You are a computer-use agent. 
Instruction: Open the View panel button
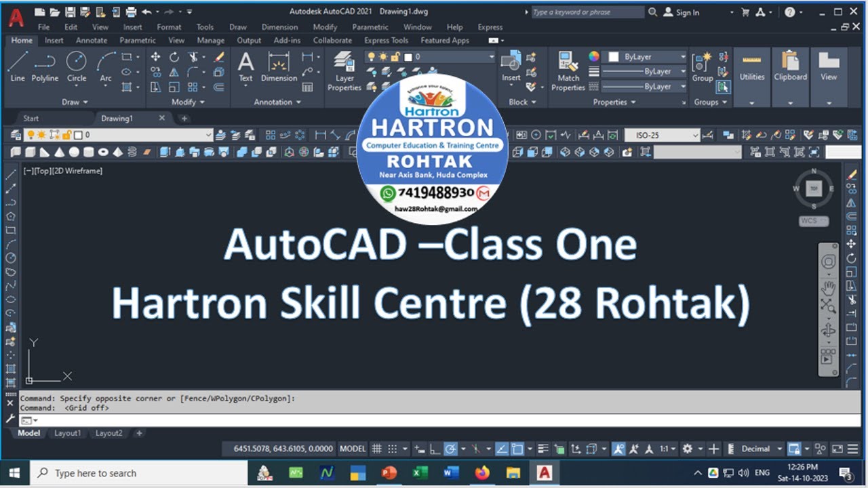829,77
